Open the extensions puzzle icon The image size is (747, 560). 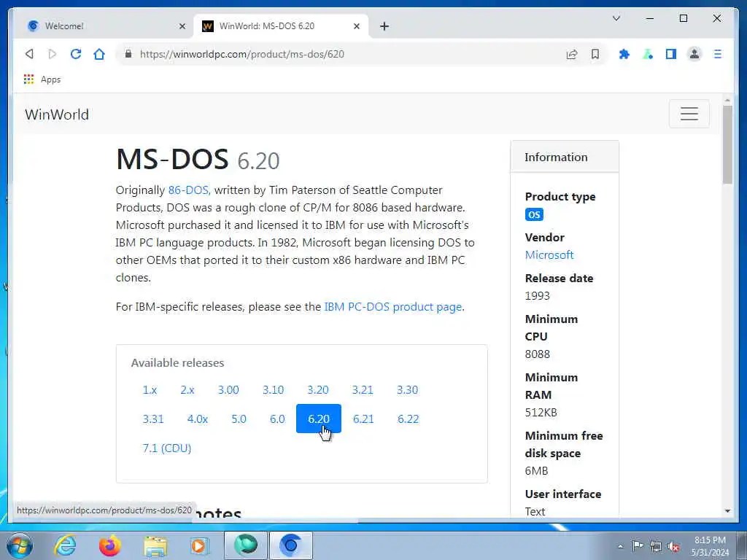[624, 54]
